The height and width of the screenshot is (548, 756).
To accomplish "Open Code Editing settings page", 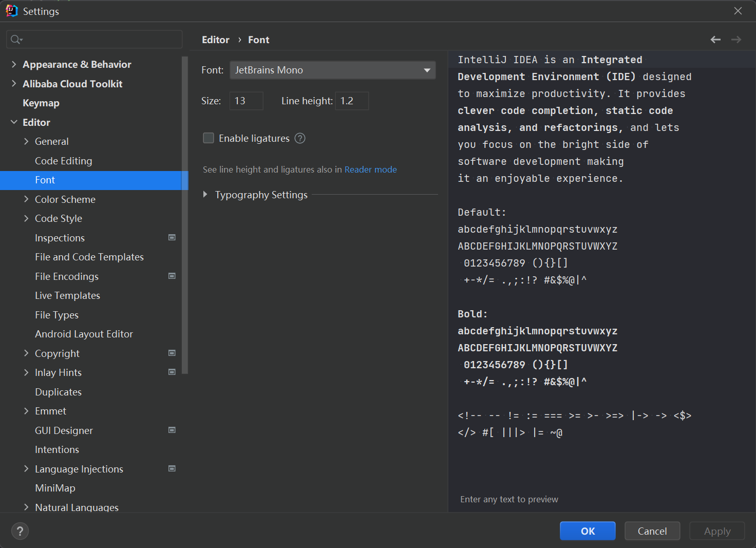I will point(64,161).
